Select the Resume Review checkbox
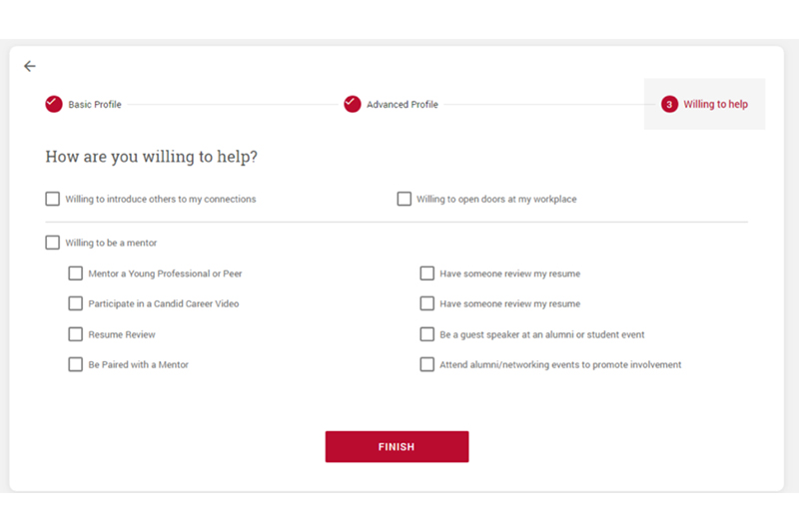 [x=76, y=334]
